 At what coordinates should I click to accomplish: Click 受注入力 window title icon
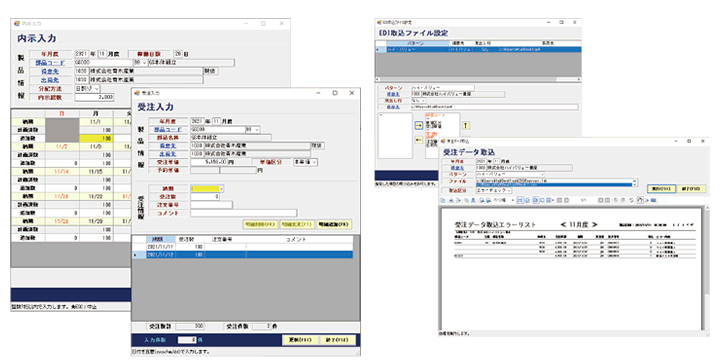click(137, 93)
